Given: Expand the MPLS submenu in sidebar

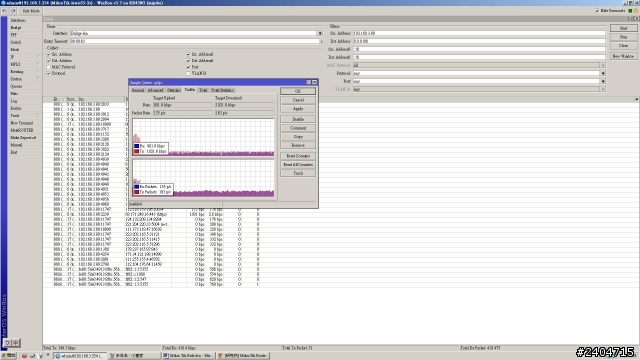Looking at the screenshot, I should (24, 64).
